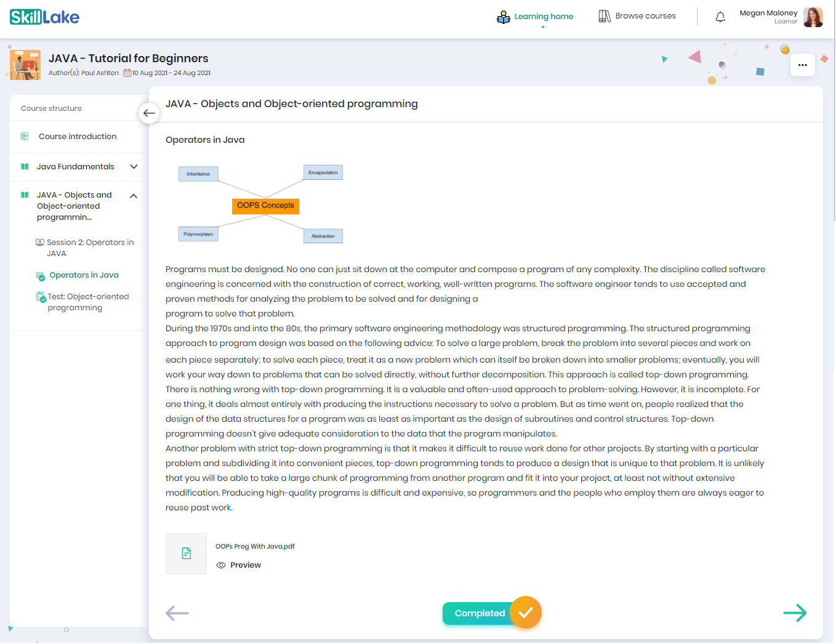Go to next lesson arrow
Image resolution: width=836 pixels, height=644 pixels.
(795, 613)
